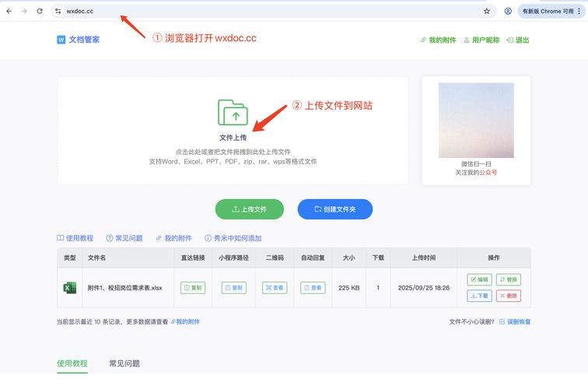Click the upload time 2025/09/25 18:26
588x389 pixels.
coord(424,288)
